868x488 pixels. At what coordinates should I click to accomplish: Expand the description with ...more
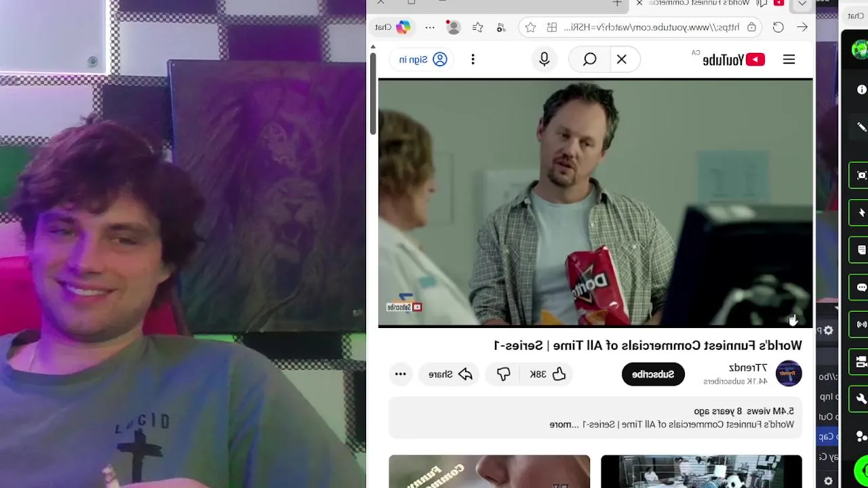coord(564,424)
